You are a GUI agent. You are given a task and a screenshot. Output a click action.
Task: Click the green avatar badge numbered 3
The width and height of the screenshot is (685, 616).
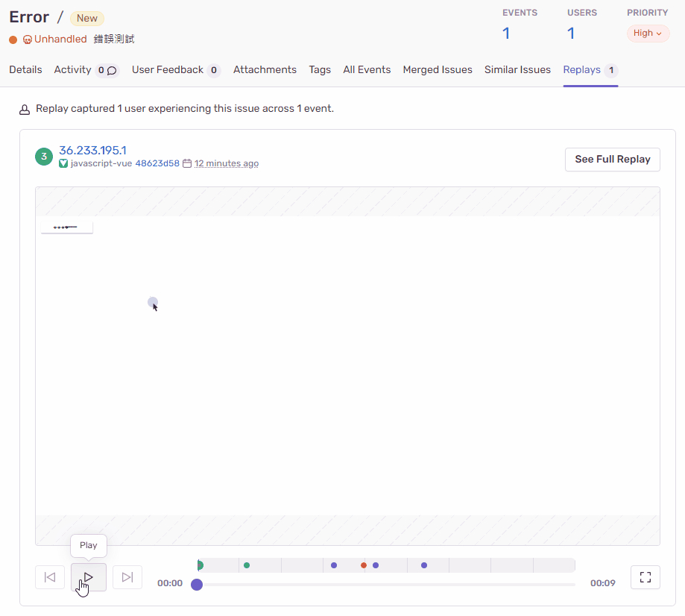tap(44, 157)
